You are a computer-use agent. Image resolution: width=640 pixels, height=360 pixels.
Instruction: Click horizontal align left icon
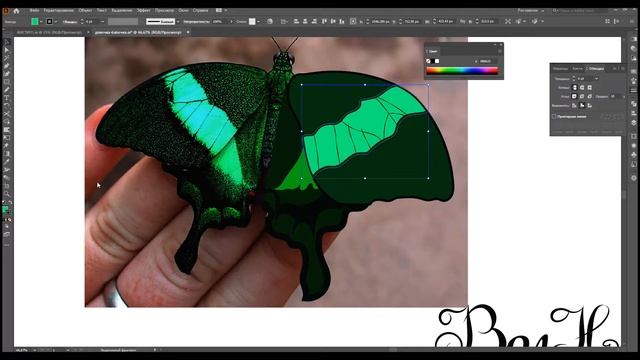(x=296, y=21)
